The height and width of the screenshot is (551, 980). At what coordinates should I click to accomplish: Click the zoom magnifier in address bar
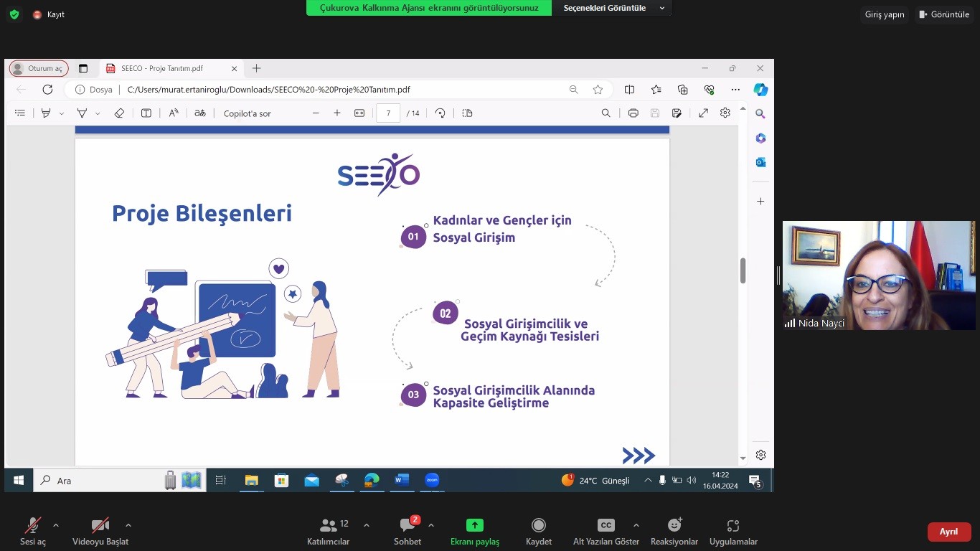pyautogui.click(x=574, y=90)
